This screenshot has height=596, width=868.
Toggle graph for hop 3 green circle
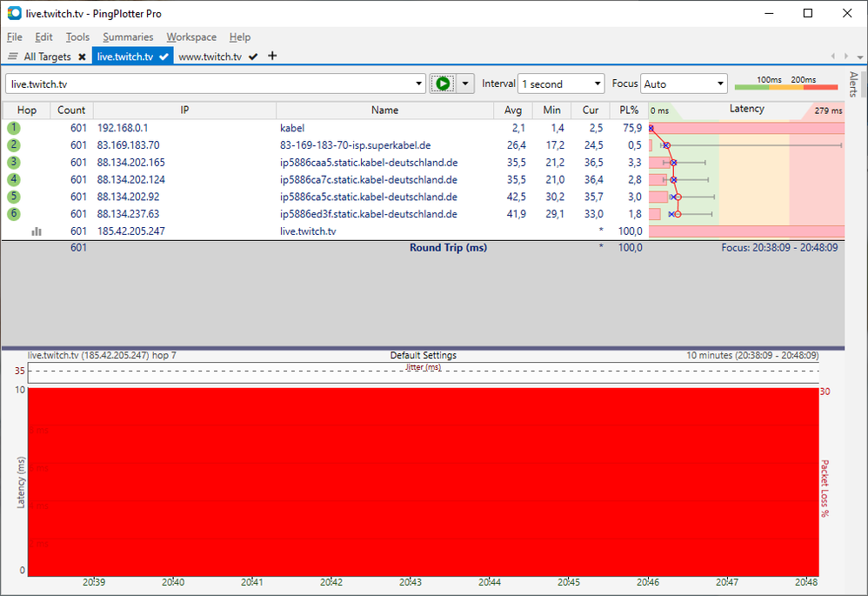point(14,163)
